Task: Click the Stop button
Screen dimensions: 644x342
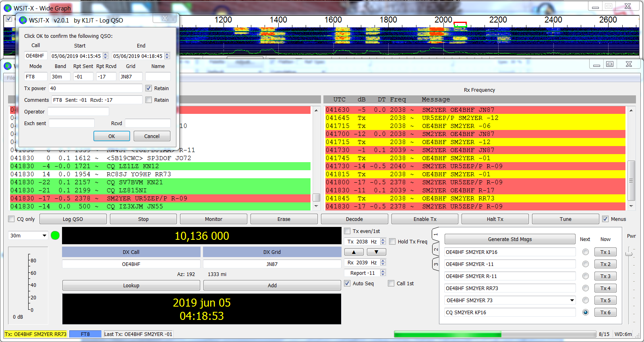Action: tap(143, 219)
